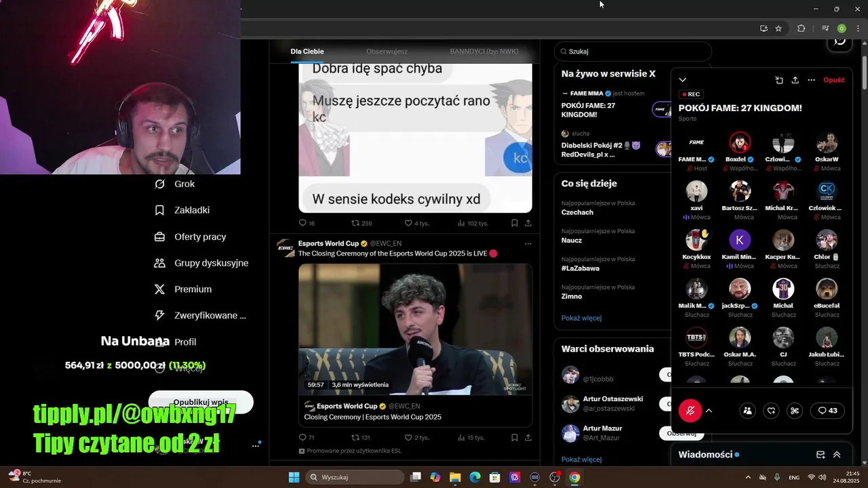The height and width of the screenshot is (488, 868).
Task: Click the taskbar Wyszukaj search box
Action: click(355, 477)
